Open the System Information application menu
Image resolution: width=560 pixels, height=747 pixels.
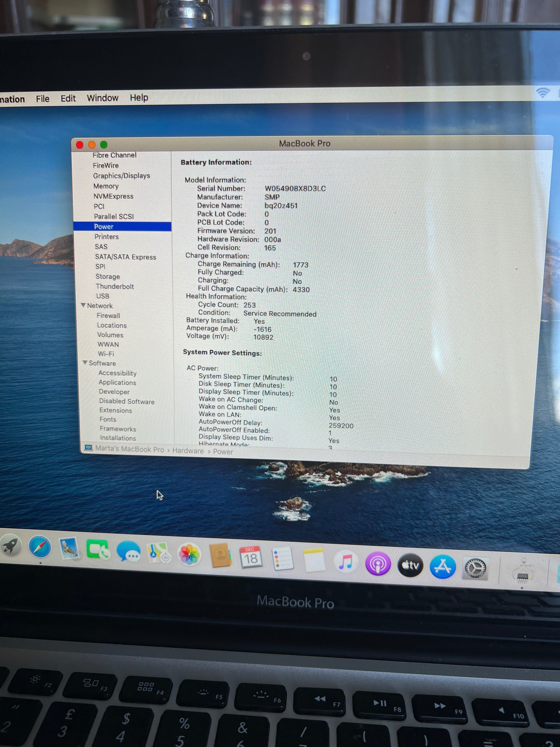tap(12, 99)
